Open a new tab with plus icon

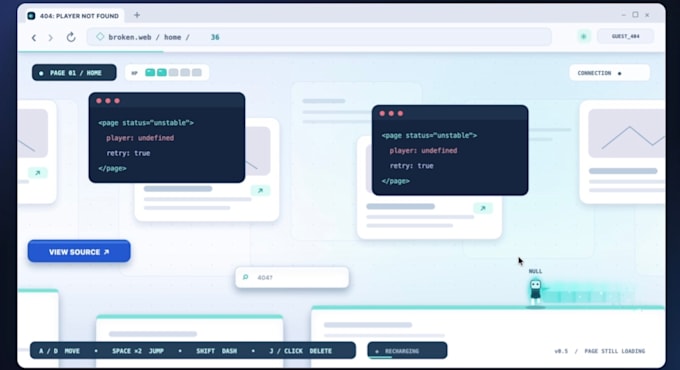tap(137, 15)
